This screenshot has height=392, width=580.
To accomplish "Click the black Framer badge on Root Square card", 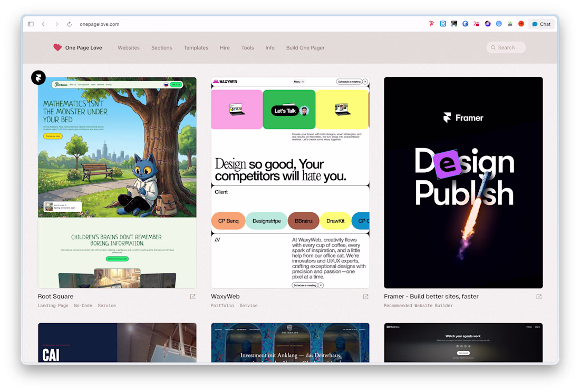I will pyautogui.click(x=38, y=77).
